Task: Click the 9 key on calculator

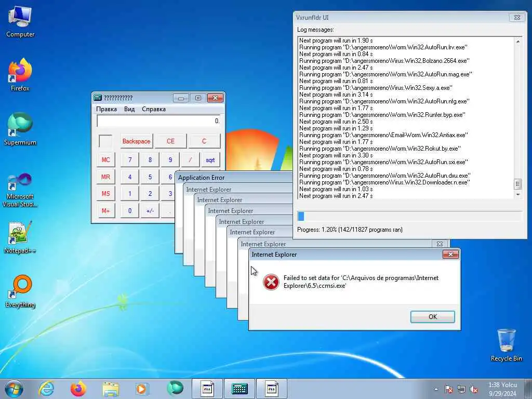Action: point(170,160)
